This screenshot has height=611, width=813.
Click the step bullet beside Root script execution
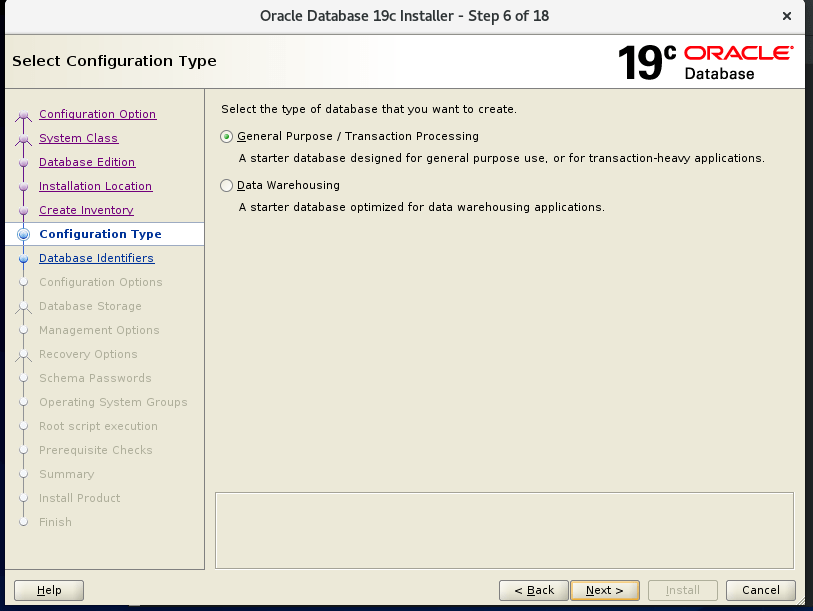(23, 426)
